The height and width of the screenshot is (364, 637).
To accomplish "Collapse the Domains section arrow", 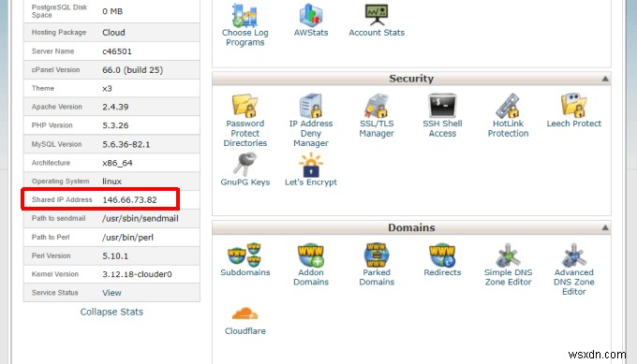I will 605,227.
